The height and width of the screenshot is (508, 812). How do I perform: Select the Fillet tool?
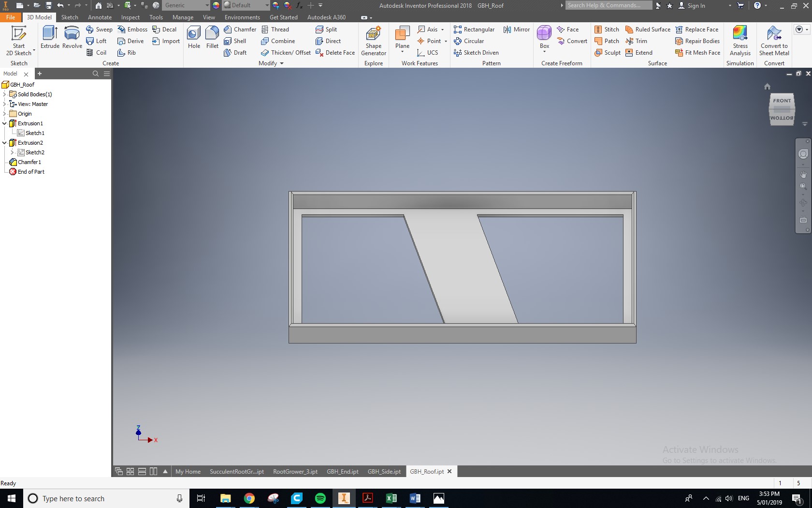tap(212, 37)
